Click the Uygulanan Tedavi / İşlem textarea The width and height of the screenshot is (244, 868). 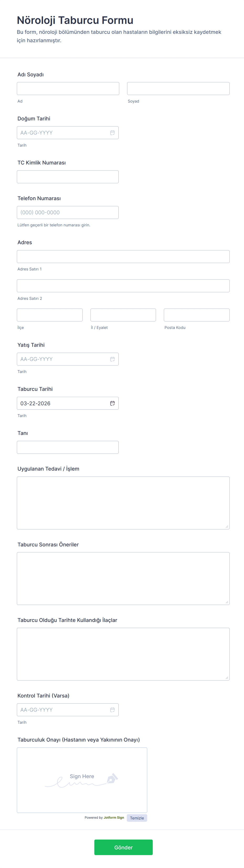(x=123, y=503)
